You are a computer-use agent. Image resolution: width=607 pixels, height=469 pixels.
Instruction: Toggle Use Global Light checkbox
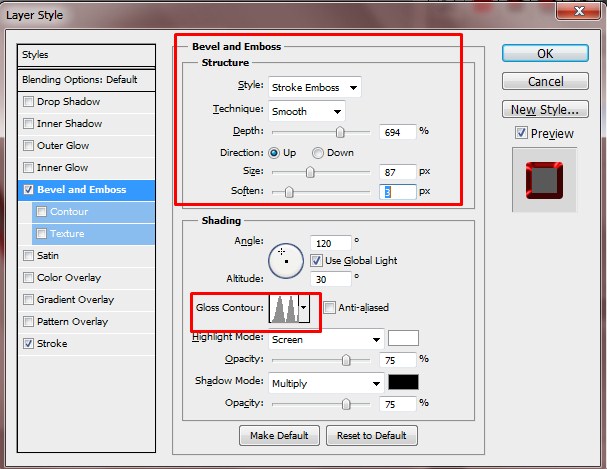pos(316,260)
